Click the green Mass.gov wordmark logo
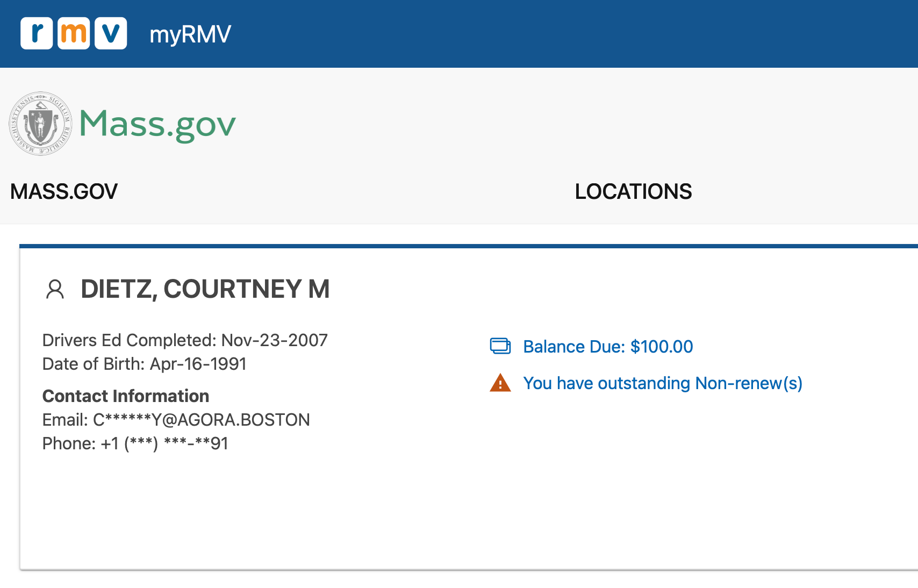Image resolution: width=918 pixels, height=588 pixels. [x=157, y=124]
